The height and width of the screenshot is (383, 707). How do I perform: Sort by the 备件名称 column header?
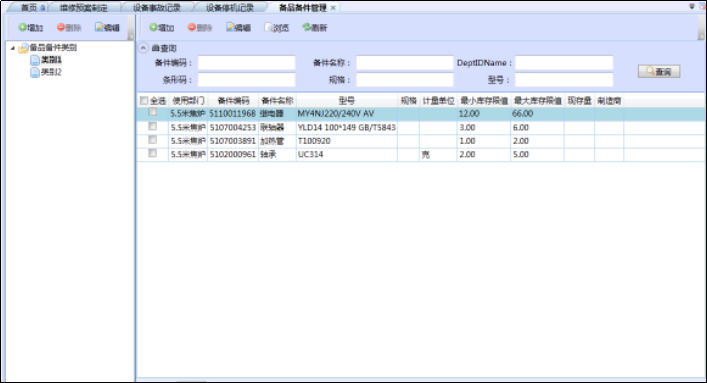pos(277,101)
